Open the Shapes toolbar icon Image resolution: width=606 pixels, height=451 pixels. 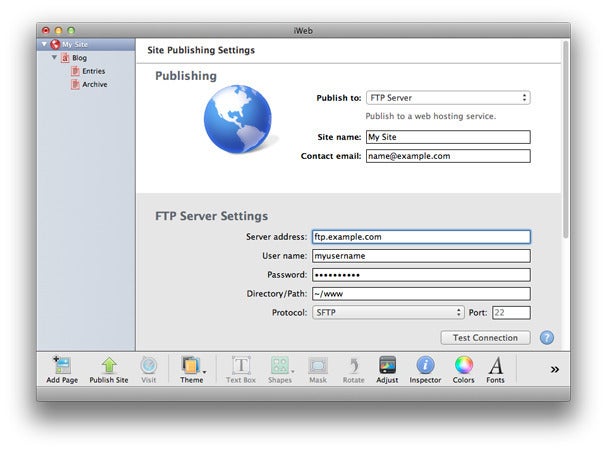280,365
